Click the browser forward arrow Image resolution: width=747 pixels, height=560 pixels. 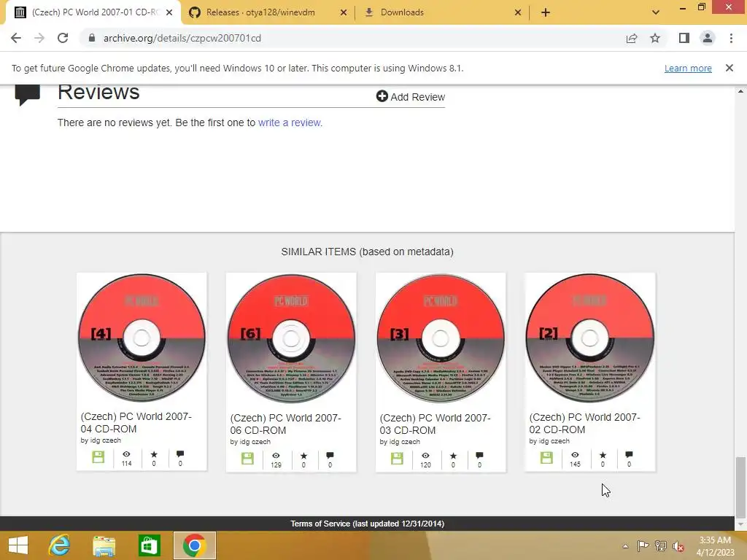pyautogui.click(x=39, y=38)
